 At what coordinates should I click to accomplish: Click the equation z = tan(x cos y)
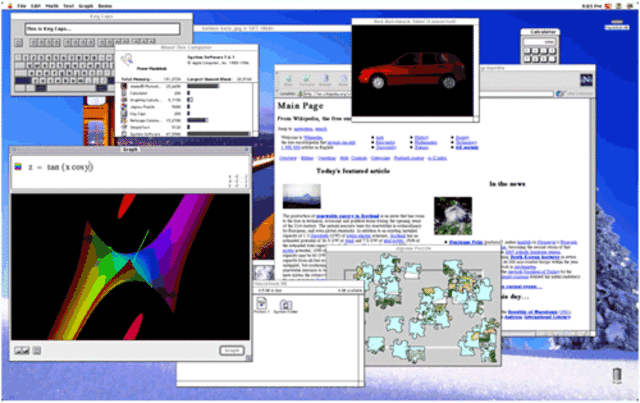coord(61,167)
